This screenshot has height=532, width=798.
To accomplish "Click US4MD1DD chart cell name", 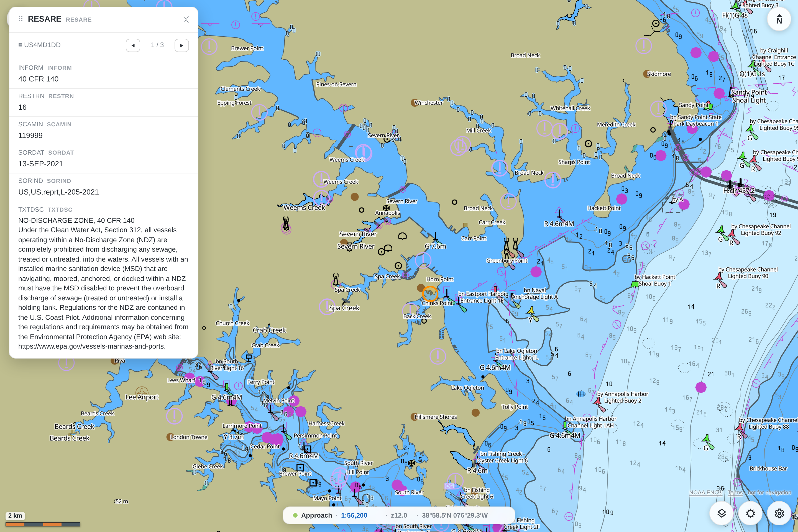I will point(42,45).
